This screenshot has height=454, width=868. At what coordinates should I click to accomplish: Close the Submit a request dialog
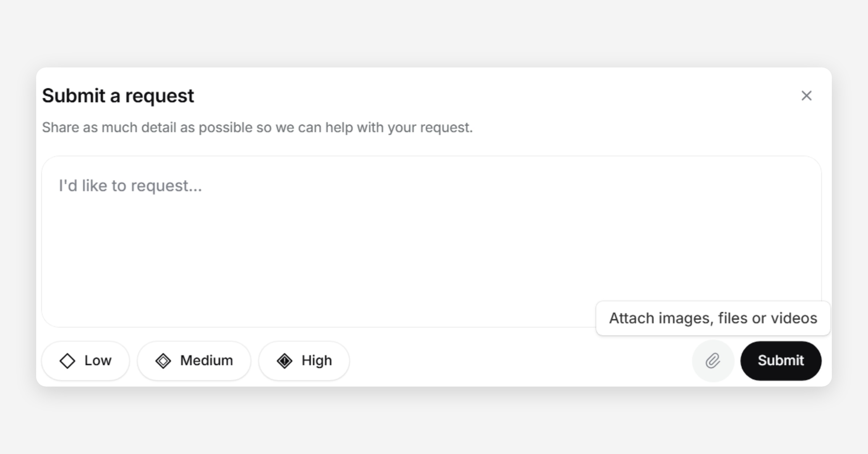point(807,96)
